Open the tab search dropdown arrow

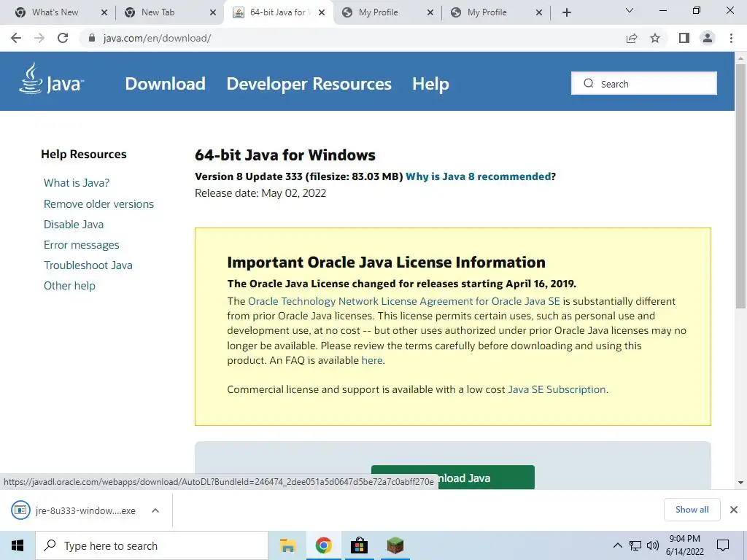(x=630, y=10)
